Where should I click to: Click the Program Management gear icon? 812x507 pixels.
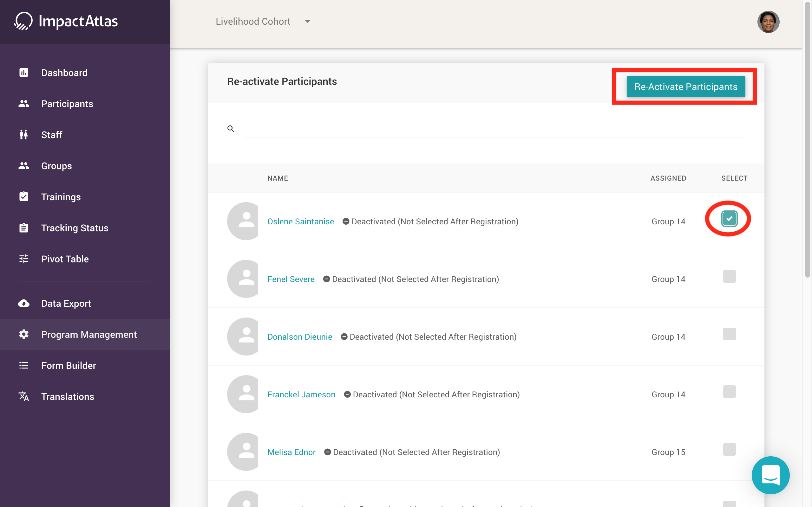pyautogui.click(x=23, y=334)
